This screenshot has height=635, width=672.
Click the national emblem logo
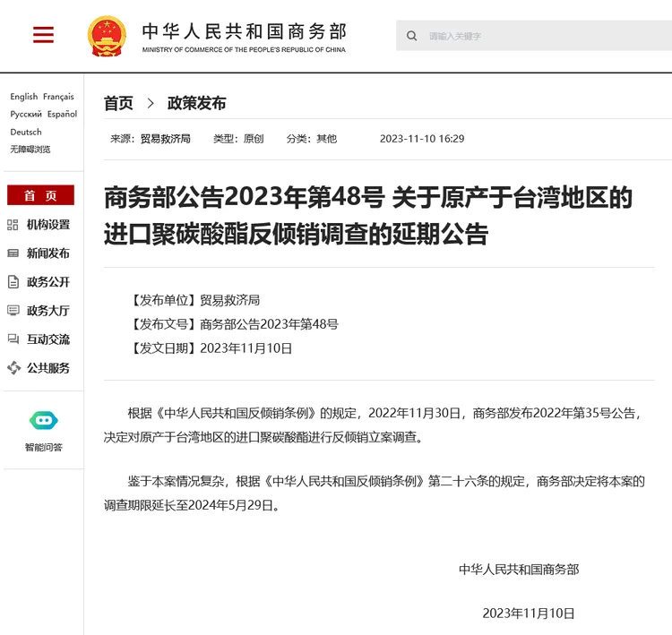pyautogui.click(x=107, y=36)
